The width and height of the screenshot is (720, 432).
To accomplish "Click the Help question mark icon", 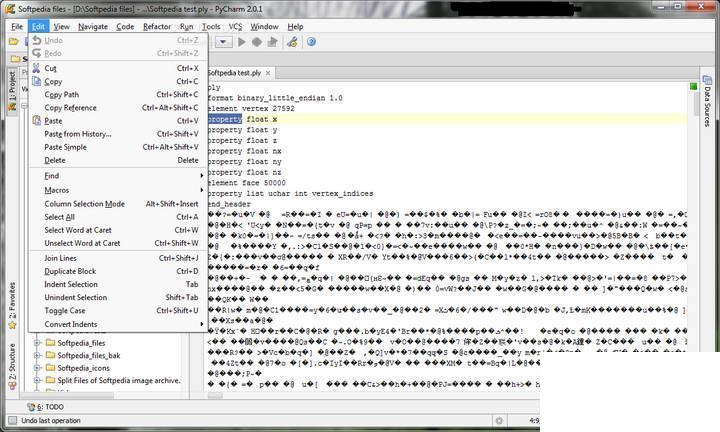I will [x=311, y=42].
